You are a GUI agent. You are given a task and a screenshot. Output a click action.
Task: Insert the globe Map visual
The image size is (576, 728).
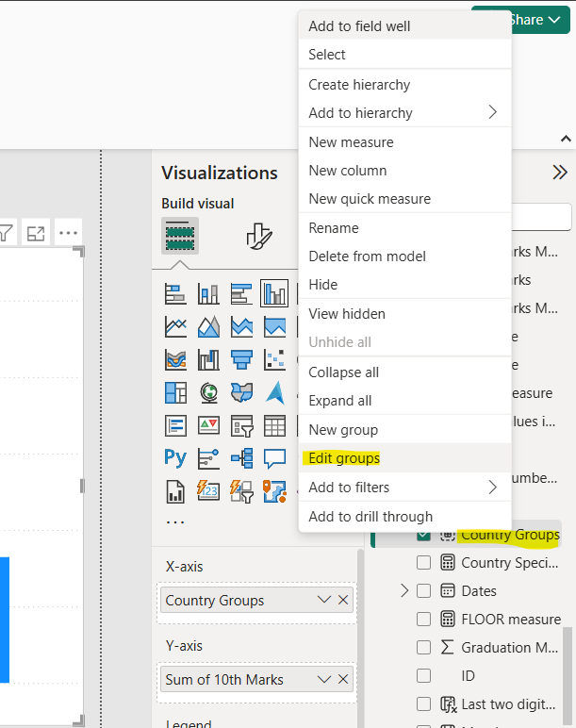pyautogui.click(x=208, y=393)
